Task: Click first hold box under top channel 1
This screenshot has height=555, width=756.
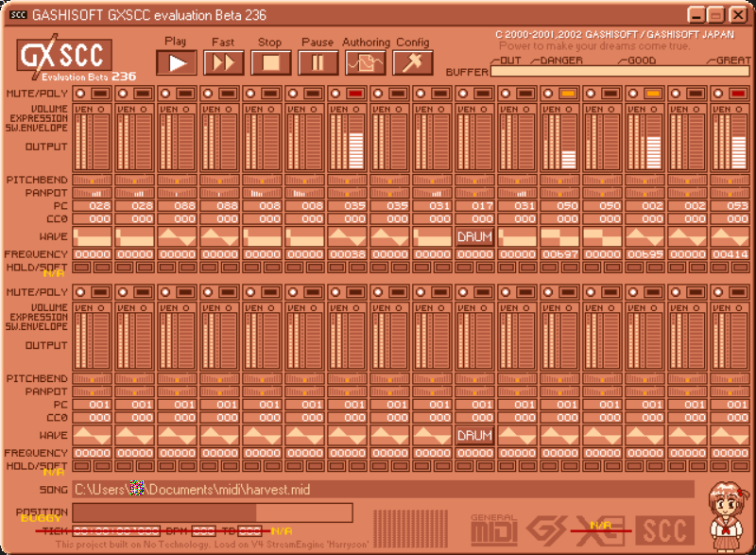Action: tap(82, 268)
